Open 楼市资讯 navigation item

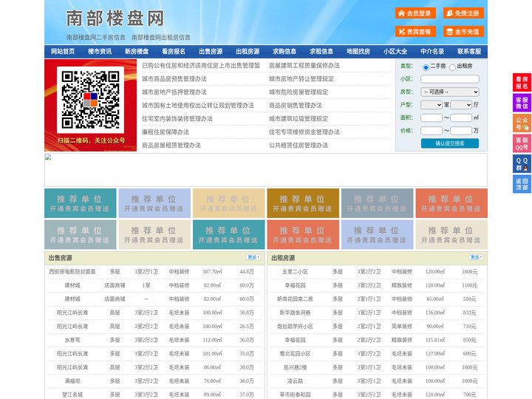click(100, 52)
